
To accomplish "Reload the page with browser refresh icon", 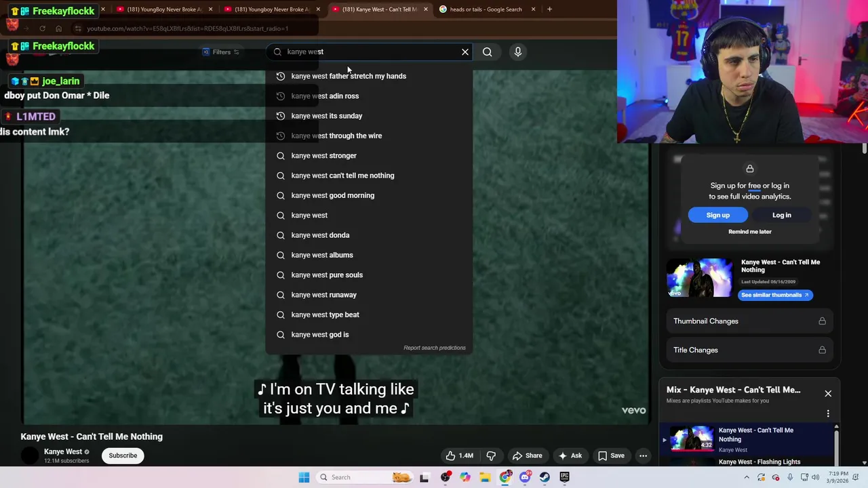I will tap(42, 28).
